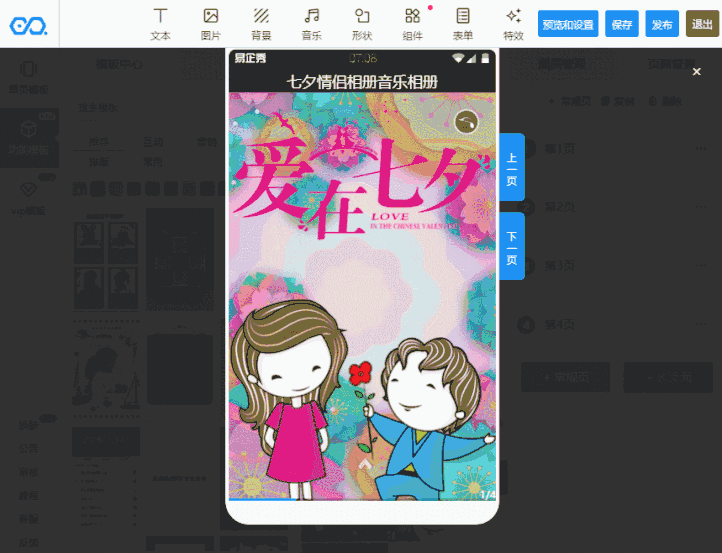722x553 pixels.
Task: Open more options for 第2页
Action: click(701, 207)
